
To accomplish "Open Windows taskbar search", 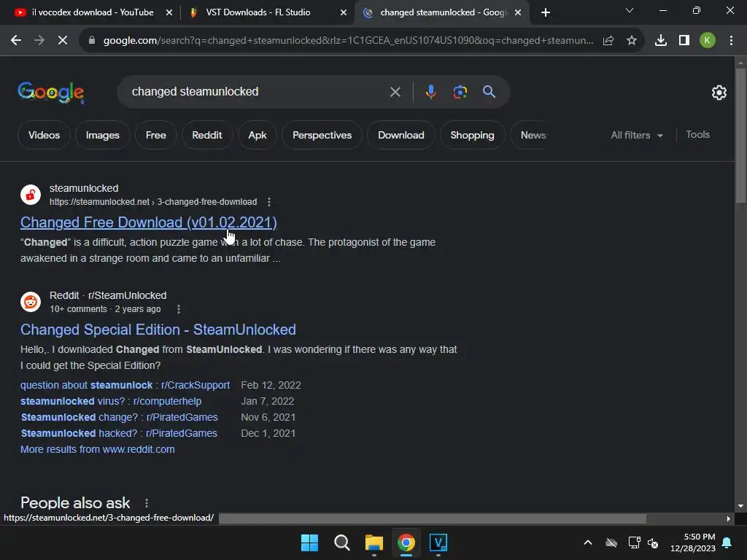I will coord(341,542).
